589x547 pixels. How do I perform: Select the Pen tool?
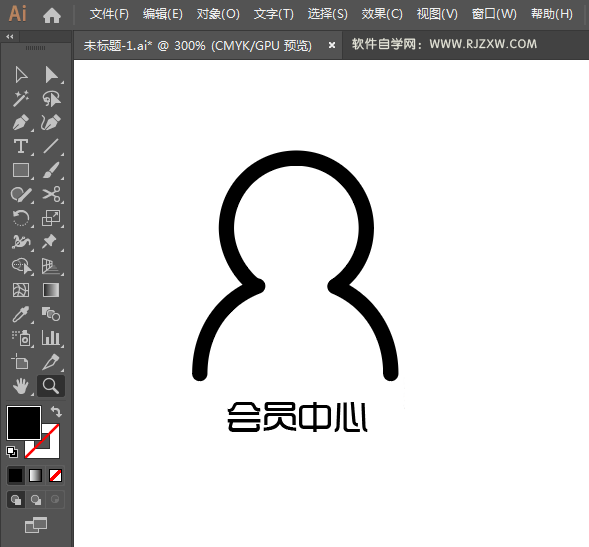21,122
